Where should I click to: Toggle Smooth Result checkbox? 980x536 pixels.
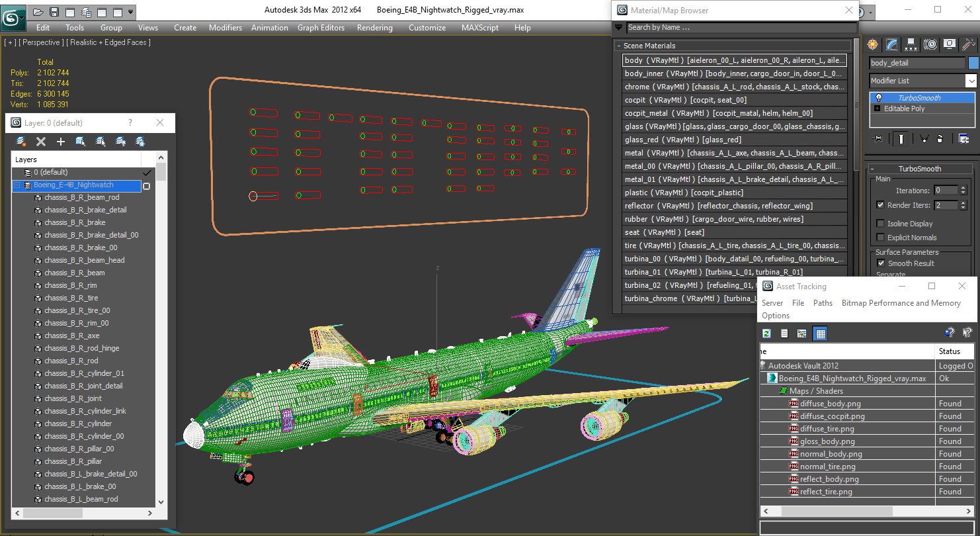click(880, 263)
